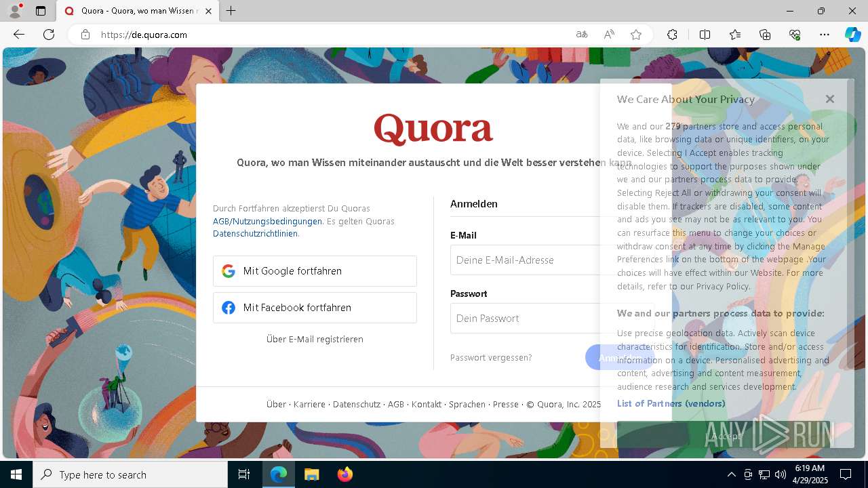Open the Copilot sidebar icon
868x488 pixels.
(852, 35)
